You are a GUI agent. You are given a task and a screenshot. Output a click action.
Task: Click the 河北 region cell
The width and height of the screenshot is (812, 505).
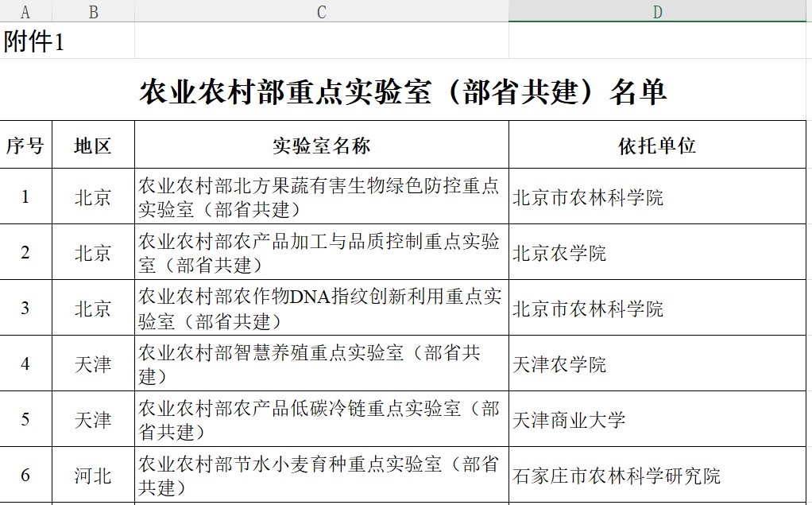tap(93, 476)
